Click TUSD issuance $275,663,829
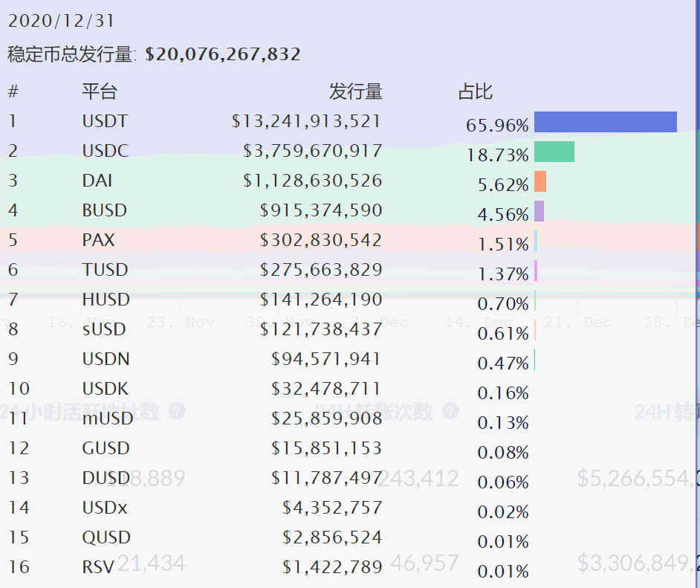The image size is (700, 588). 321,270
